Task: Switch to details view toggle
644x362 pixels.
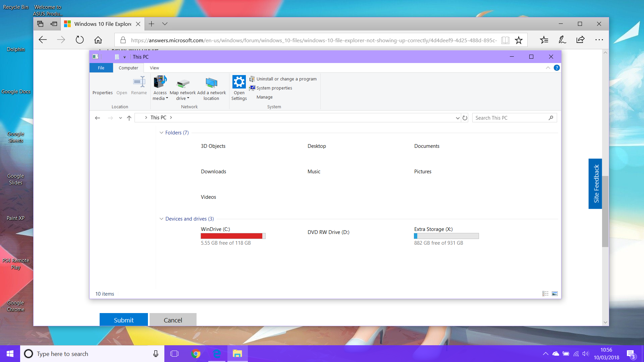Action: (545, 294)
